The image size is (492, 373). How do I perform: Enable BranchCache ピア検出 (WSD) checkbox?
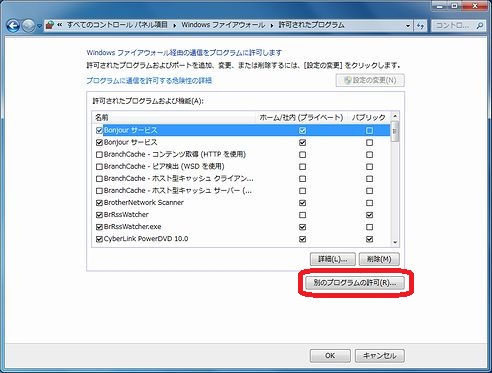99,167
